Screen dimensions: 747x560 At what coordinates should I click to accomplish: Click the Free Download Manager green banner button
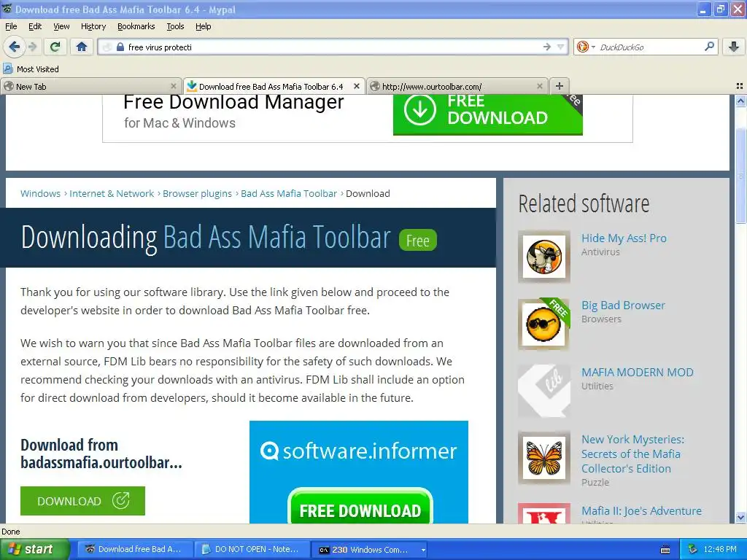coord(487,114)
